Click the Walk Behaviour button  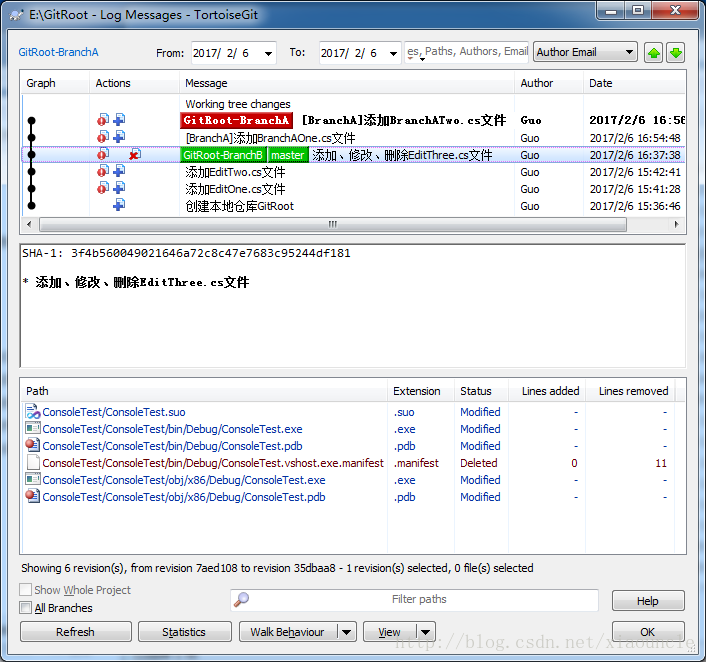287,632
